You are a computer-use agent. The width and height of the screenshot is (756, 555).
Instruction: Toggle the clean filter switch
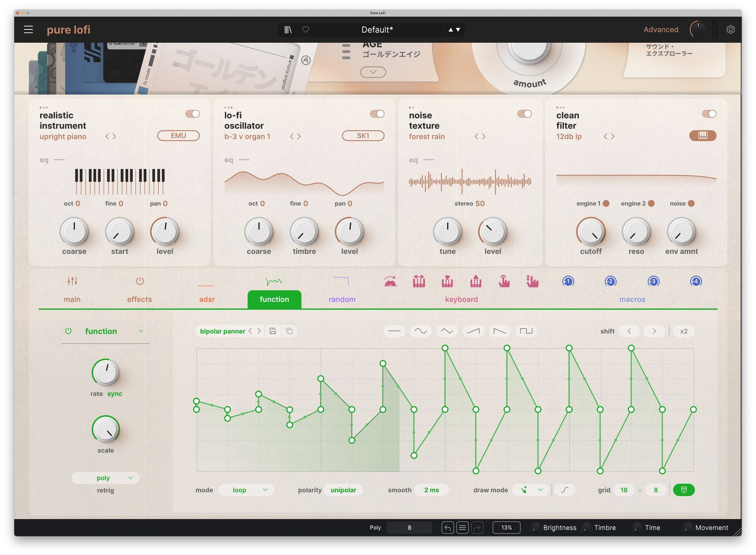coord(709,114)
